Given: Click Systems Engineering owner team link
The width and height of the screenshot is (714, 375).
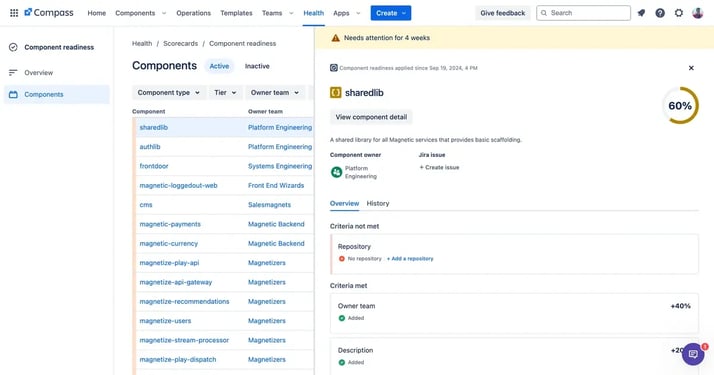Looking at the screenshot, I should [x=280, y=166].
